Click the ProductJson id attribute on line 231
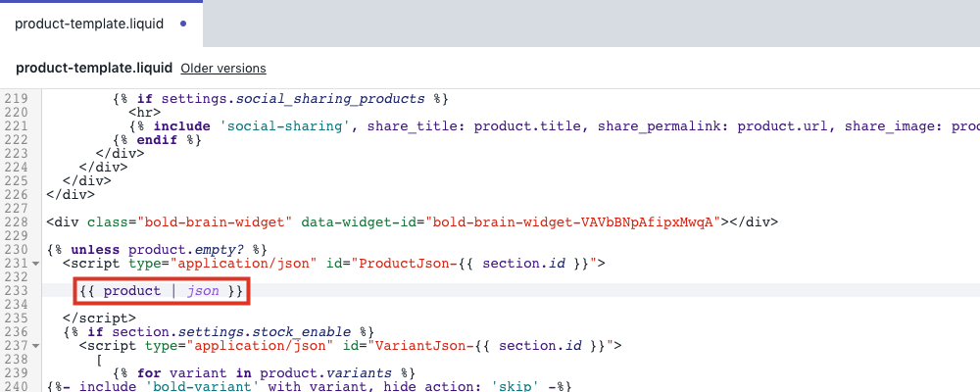The height and width of the screenshot is (392, 980). (466, 264)
